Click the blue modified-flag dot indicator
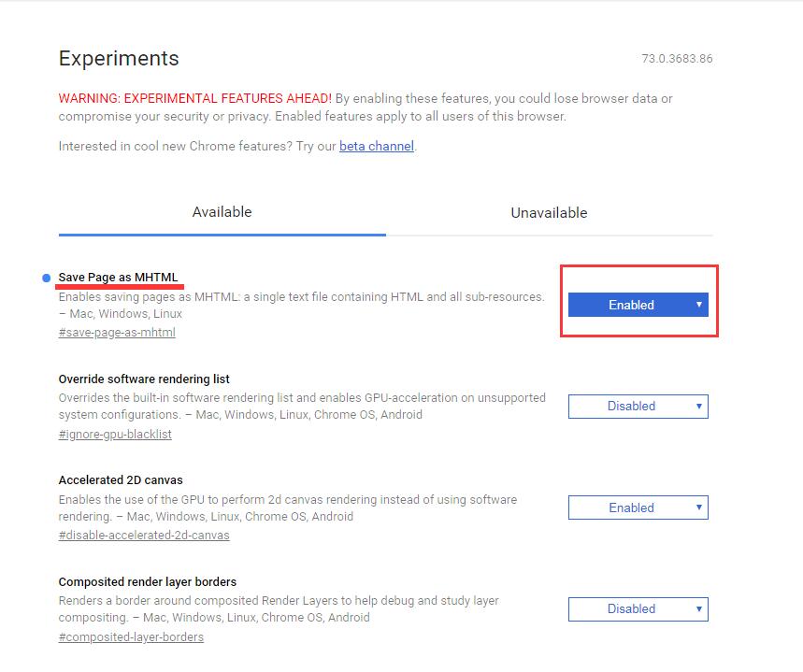Viewport: 803px width, 672px height. 48,278
